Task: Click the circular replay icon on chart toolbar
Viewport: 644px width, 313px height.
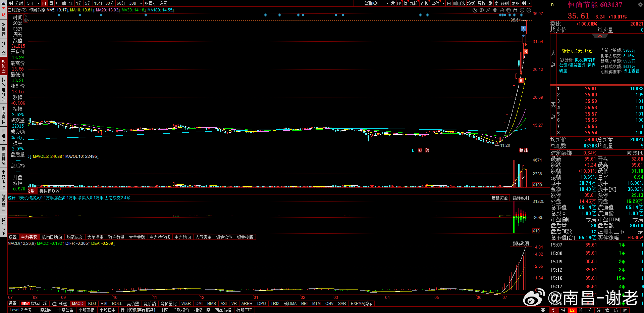Action: click(475, 10)
